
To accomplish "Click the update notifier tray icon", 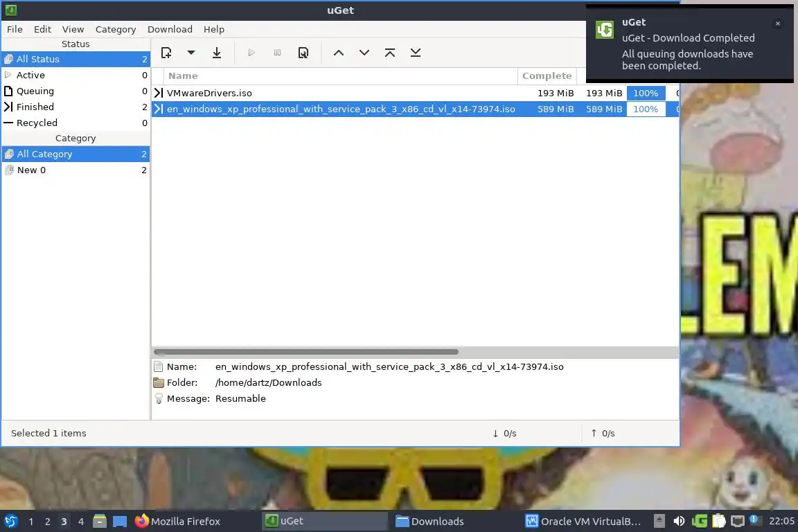I will tap(754, 520).
